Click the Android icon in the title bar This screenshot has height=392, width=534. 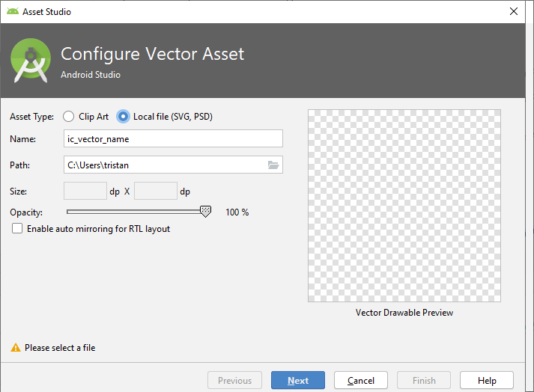click(13, 12)
